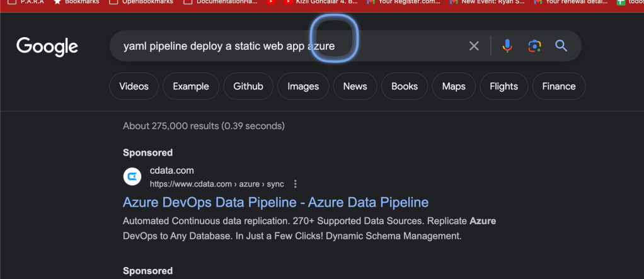
Task: Open the Your Register.com Gmail bookmark
Action: (x=403, y=2)
